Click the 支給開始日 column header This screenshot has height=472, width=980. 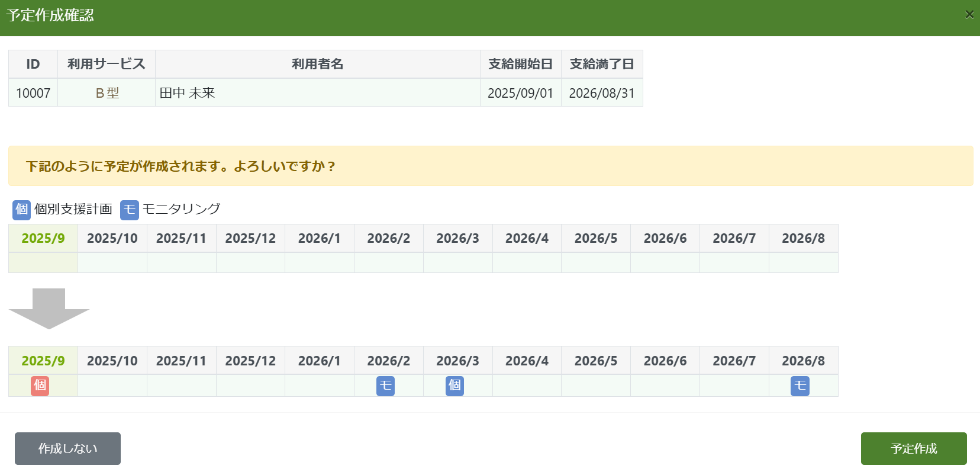tap(520, 64)
